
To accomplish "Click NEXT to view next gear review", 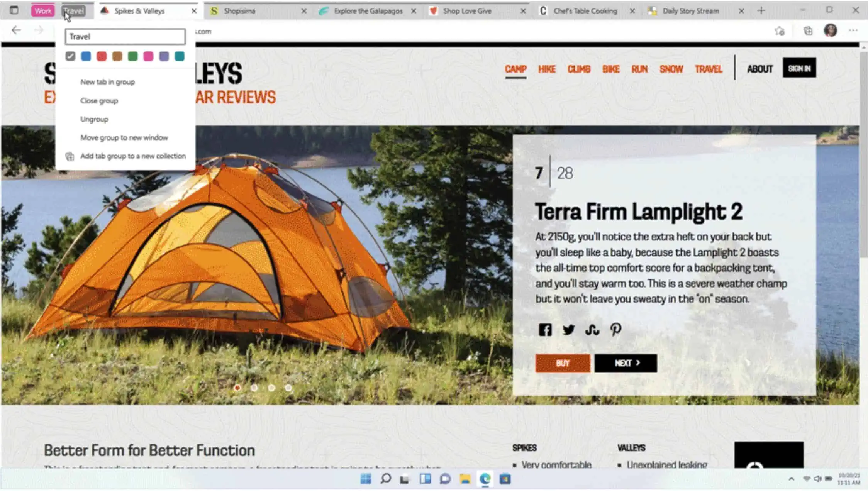I will 626,363.
